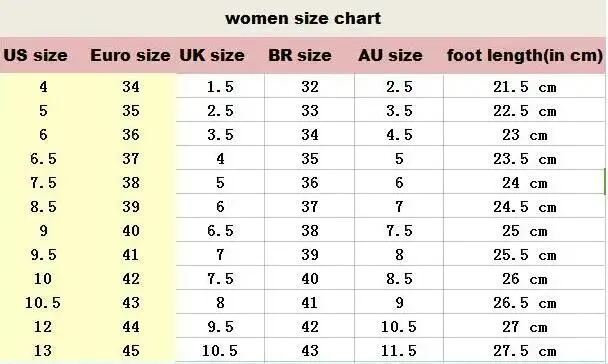Click the '21.5 cm' foot length cell
The image size is (608, 364).
525,87
